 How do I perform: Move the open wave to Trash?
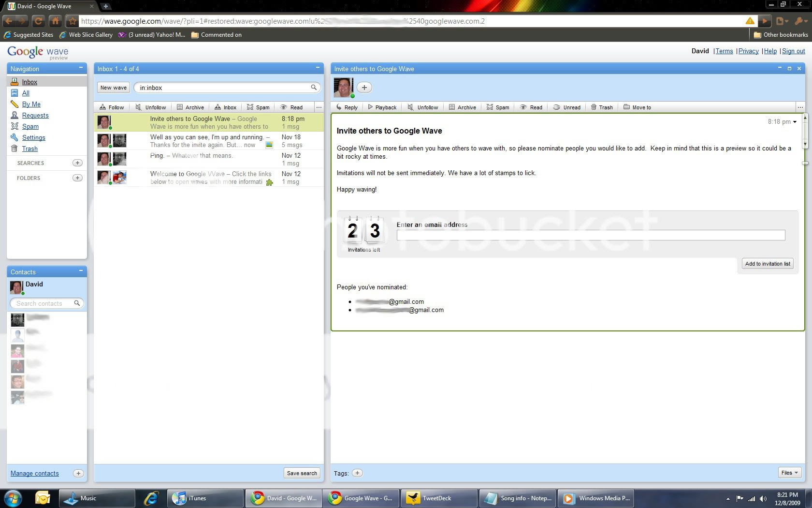tap(602, 107)
